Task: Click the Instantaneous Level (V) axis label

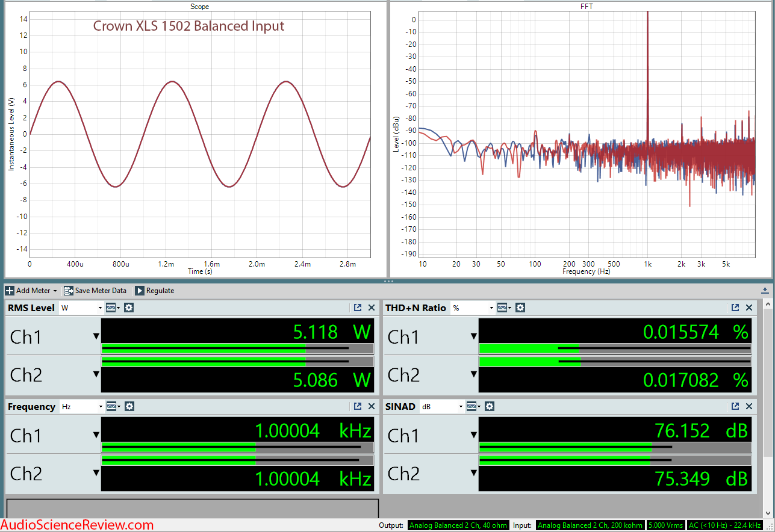Action: click(x=11, y=134)
